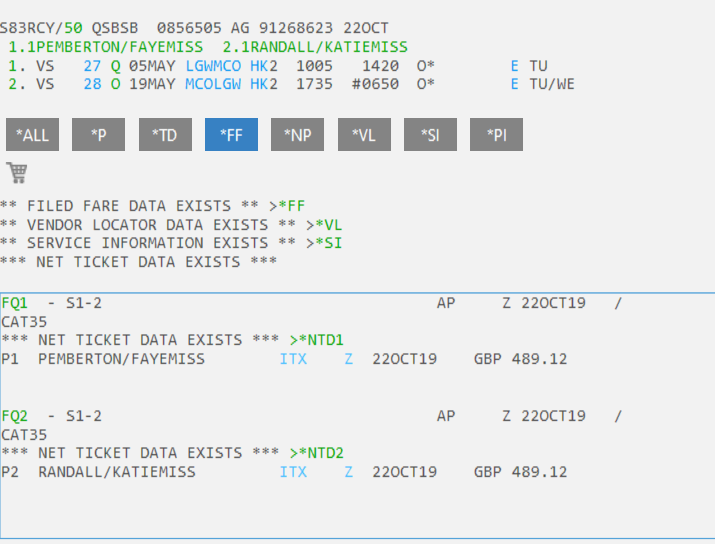Open the *NP notepad button

(297, 135)
